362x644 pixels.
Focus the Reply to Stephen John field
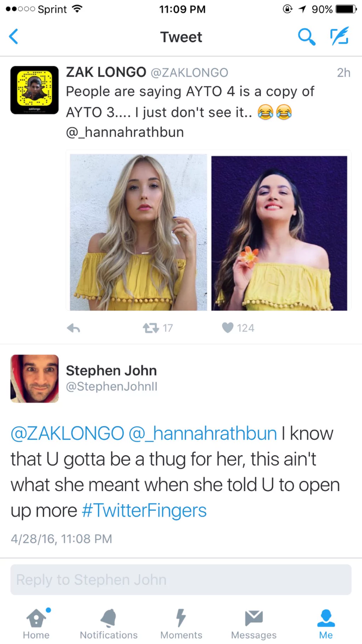click(181, 580)
